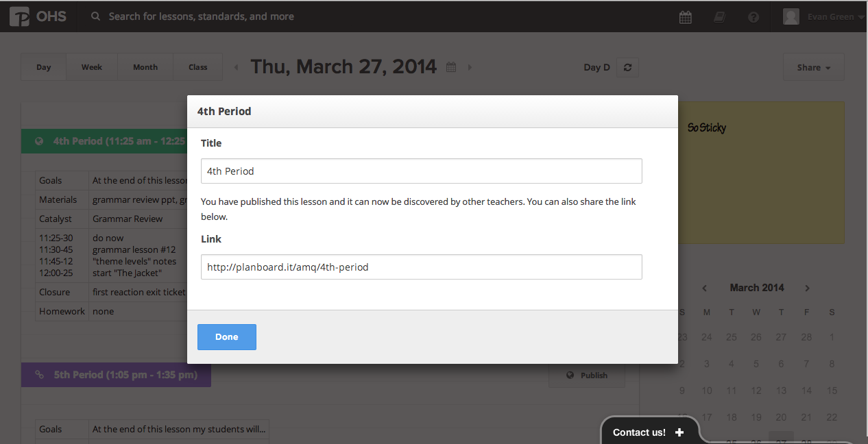Expand the Share dropdown
Image resolution: width=868 pixels, height=444 pixels.
point(813,67)
